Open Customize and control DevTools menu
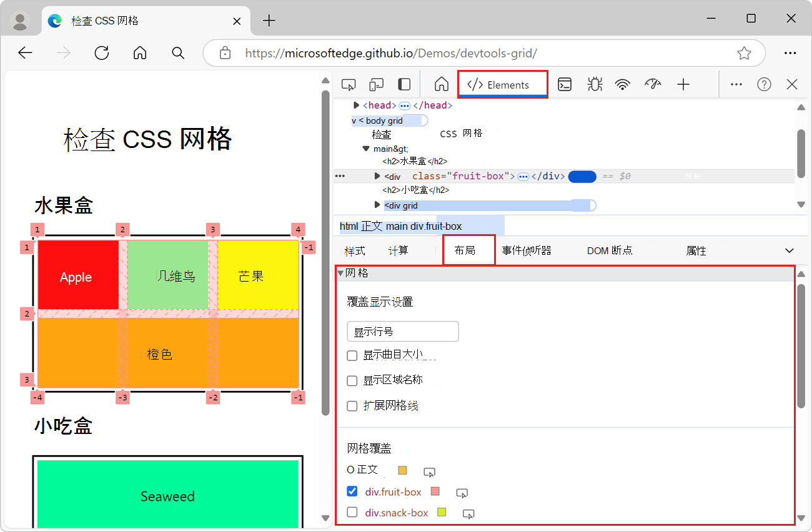Image resolution: width=812 pixels, height=532 pixels. [x=736, y=85]
